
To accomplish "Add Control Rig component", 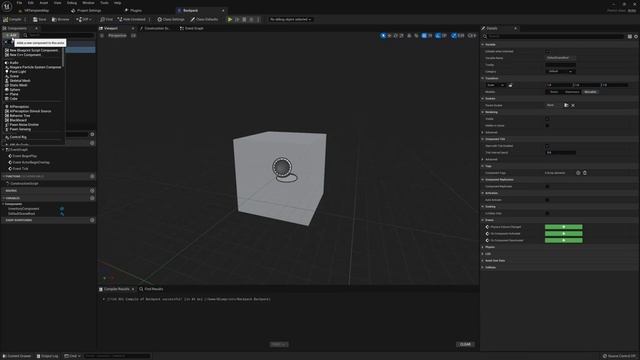I will (16, 137).
